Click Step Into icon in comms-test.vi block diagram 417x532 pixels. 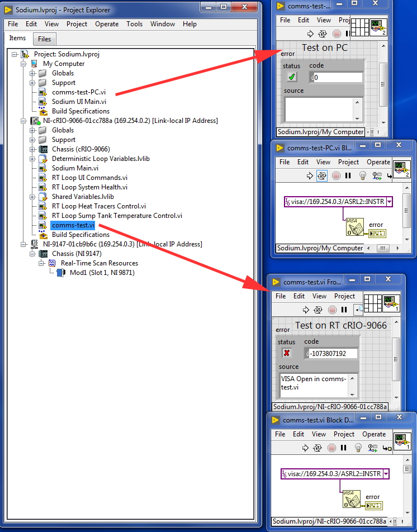click(x=387, y=448)
